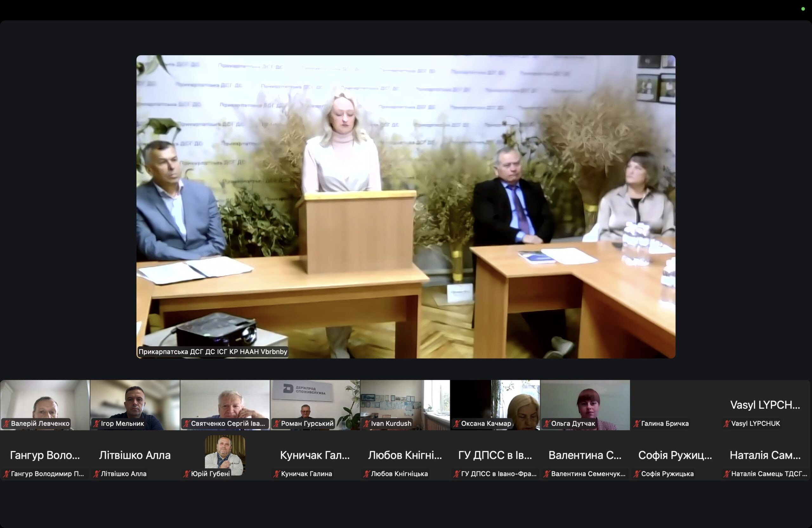Click muted mic icon beside Роман Гурський
Screen dimensions: 812x528
point(277,424)
